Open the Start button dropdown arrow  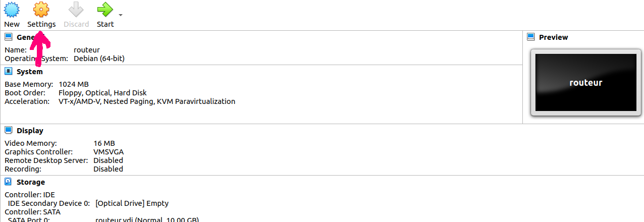pyautogui.click(x=121, y=15)
